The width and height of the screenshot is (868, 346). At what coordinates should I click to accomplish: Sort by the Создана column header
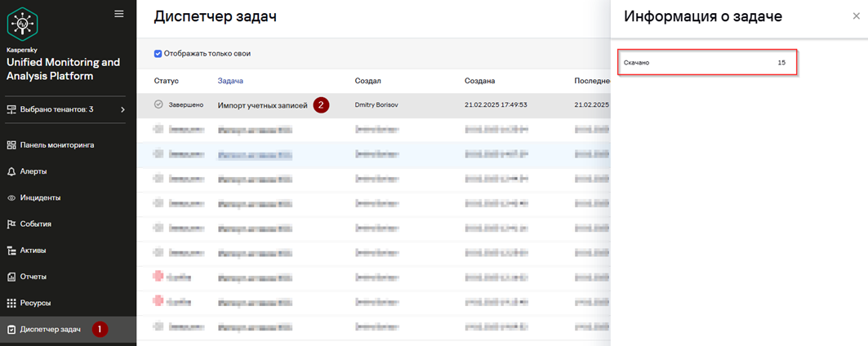(479, 81)
